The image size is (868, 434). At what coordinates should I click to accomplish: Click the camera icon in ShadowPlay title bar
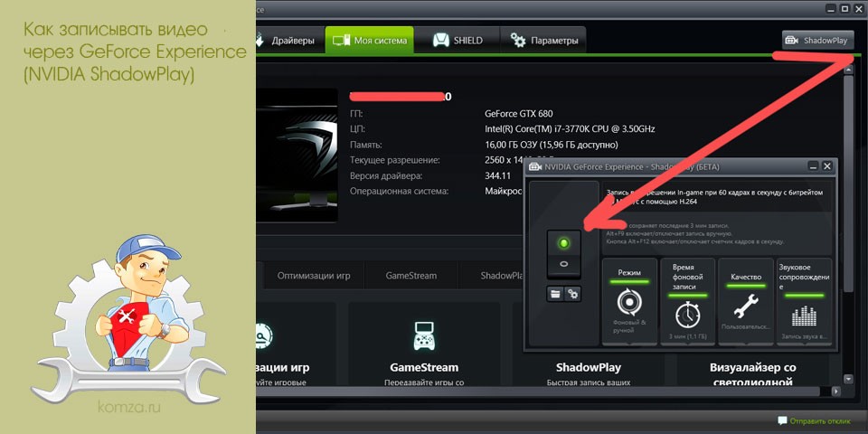pyautogui.click(x=534, y=166)
